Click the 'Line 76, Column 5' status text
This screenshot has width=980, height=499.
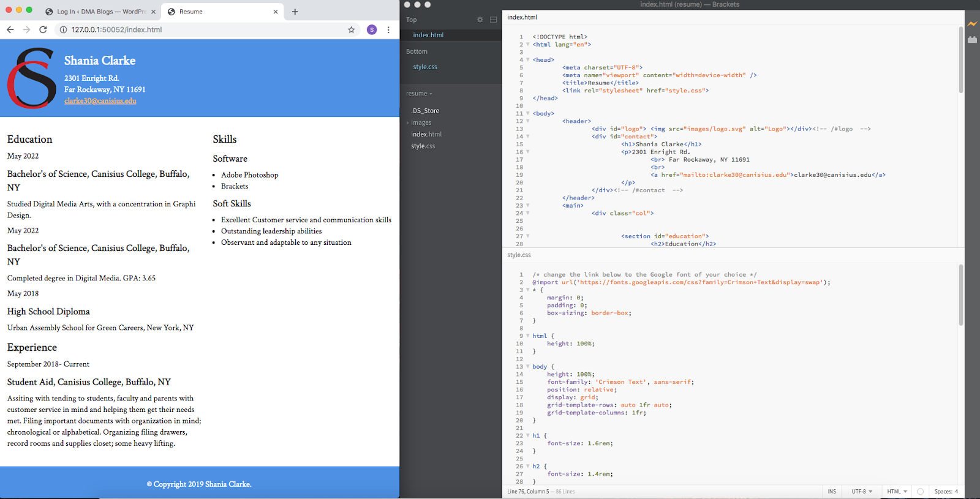pos(528,492)
